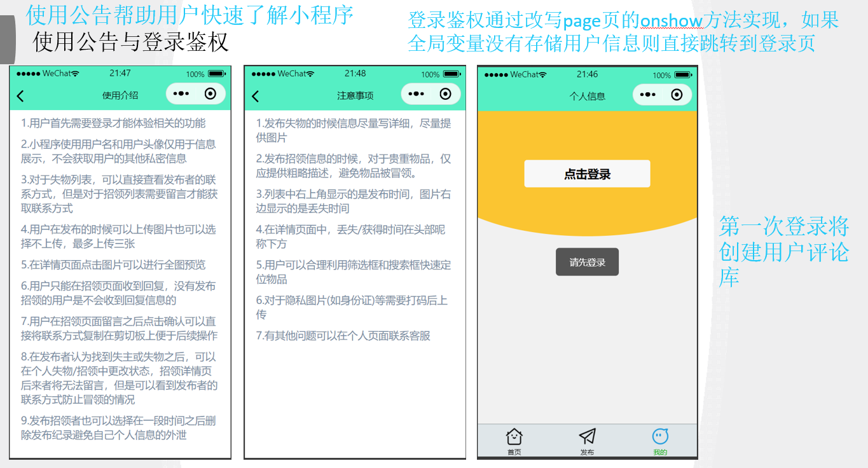Viewport: 868px width, 468px height.
Task: Select the 我的 profile tab
Action: (x=660, y=441)
